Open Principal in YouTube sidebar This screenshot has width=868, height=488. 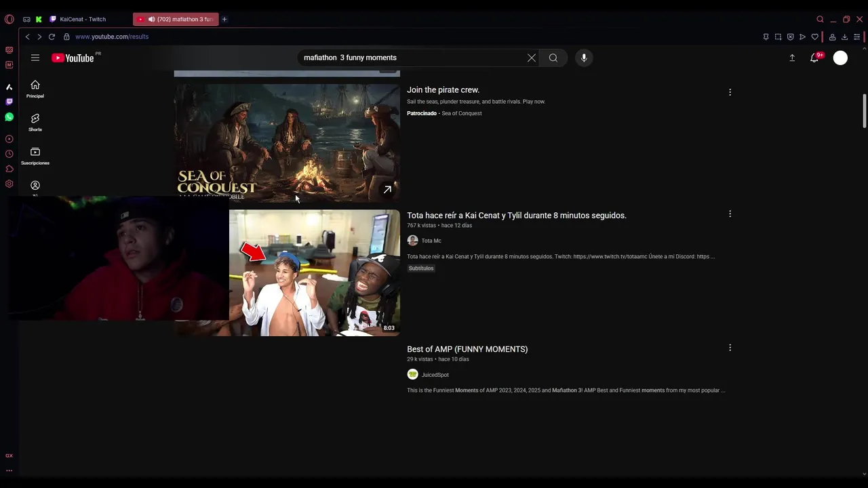pyautogui.click(x=35, y=89)
